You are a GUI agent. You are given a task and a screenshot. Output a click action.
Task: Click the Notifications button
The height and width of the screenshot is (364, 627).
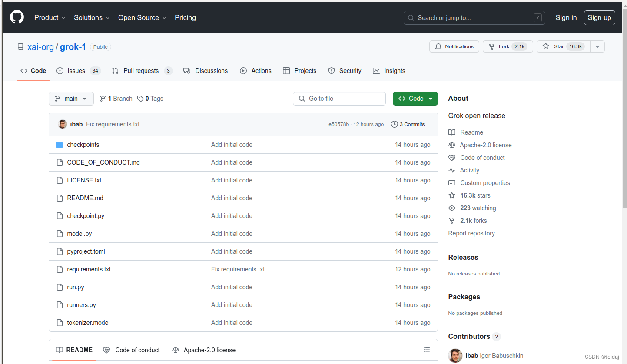454,46
